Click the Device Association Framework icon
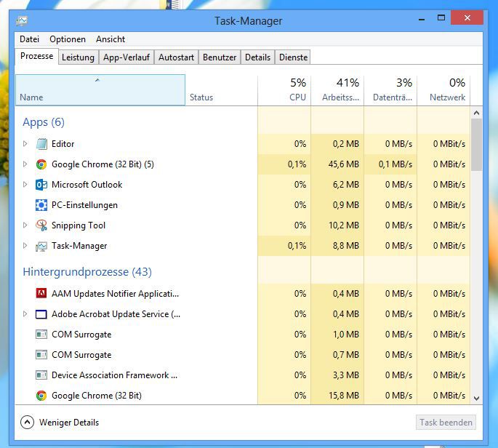Screen dimensions: 498x448 click(41, 375)
